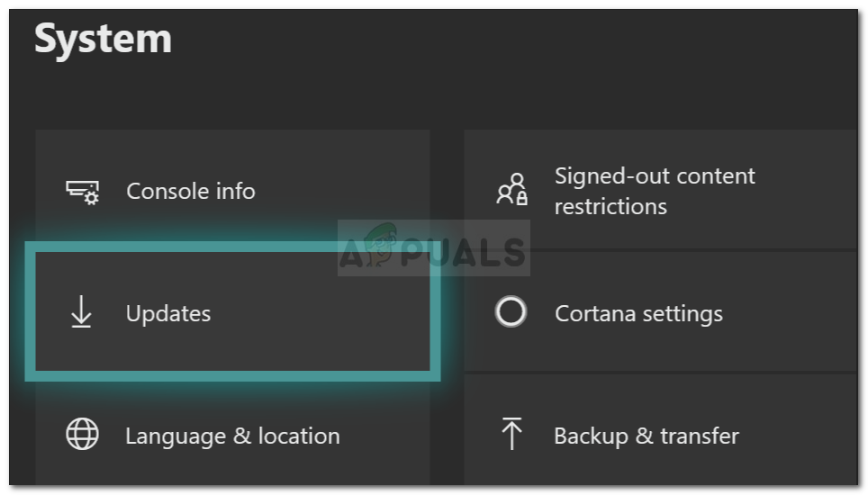Click the Backup & transfer upload arrow icon
The image size is (868, 495).
click(x=511, y=435)
